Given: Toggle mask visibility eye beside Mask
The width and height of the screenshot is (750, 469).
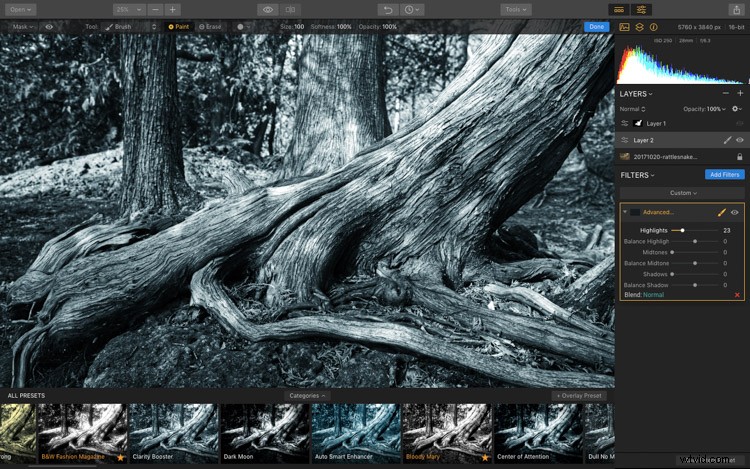Looking at the screenshot, I should pyautogui.click(x=49, y=27).
